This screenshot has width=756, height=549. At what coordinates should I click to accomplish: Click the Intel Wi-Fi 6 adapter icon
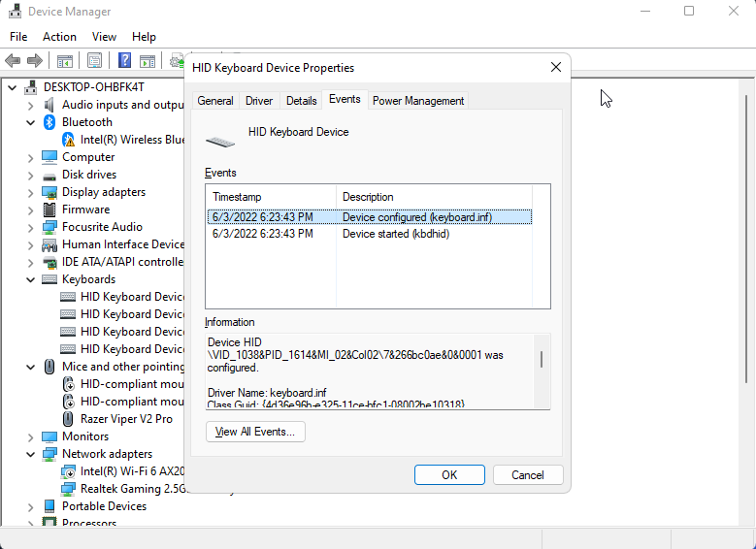coord(68,471)
